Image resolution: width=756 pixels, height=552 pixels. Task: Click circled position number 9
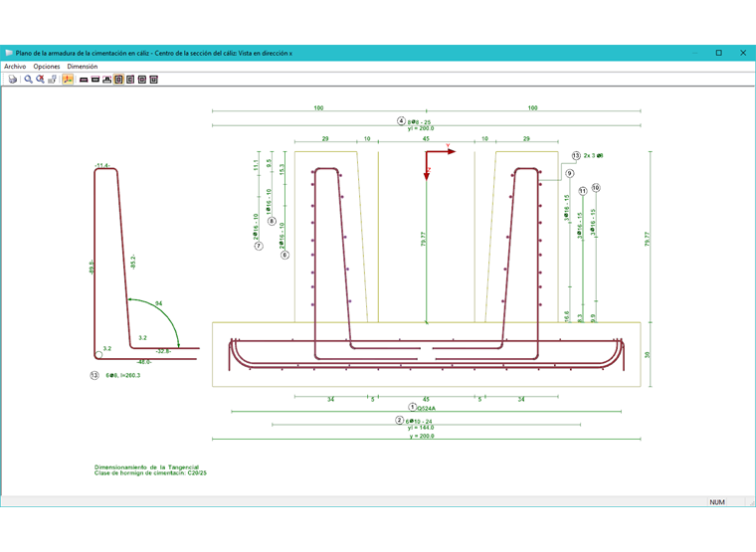[570, 173]
